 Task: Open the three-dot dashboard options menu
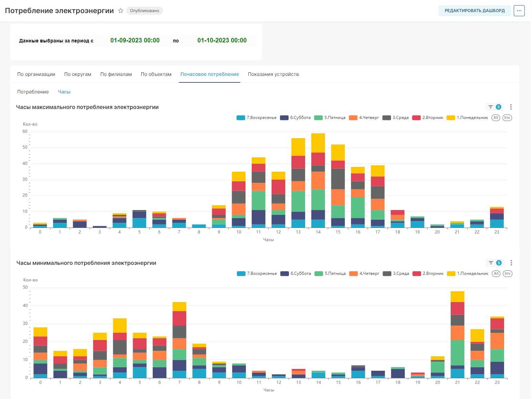[x=519, y=11]
